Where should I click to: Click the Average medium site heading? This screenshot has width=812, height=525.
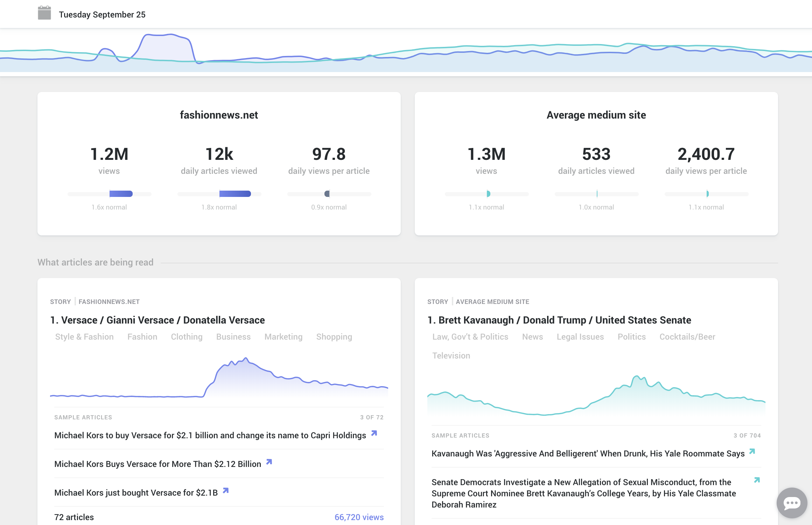(596, 115)
